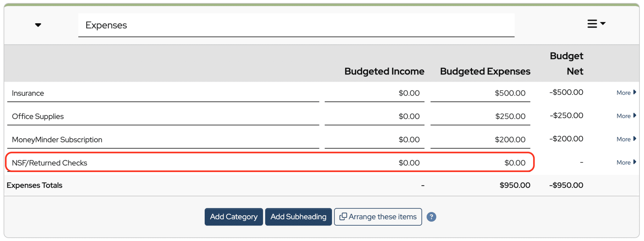Edit NSF/Returned Checks budgeted expenses $0.00 field
Viewport: 644px width, 241px height.
point(480,163)
